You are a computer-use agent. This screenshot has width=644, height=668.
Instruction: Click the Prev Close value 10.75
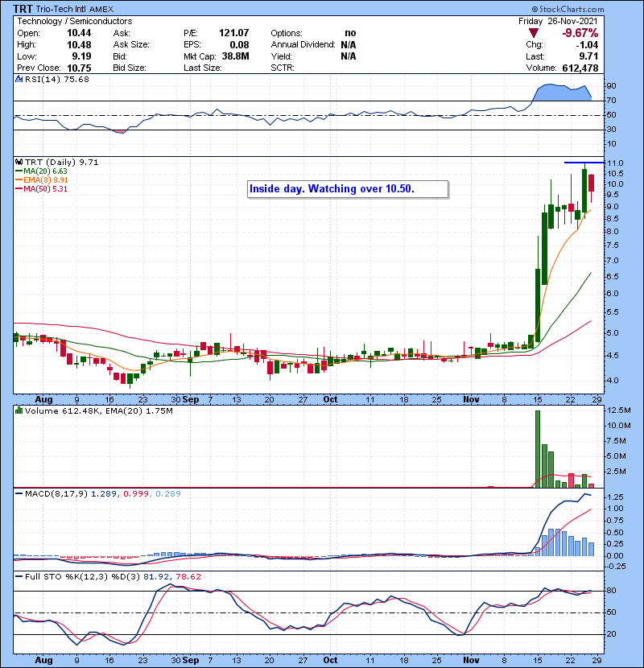[x=79, y=68]
